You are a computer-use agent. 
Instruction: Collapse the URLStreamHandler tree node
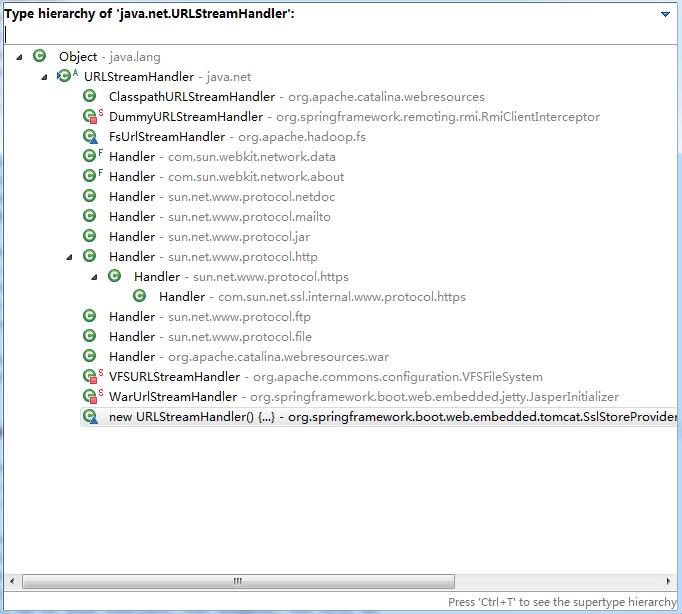pyautogui.click(x=45, y=77)
